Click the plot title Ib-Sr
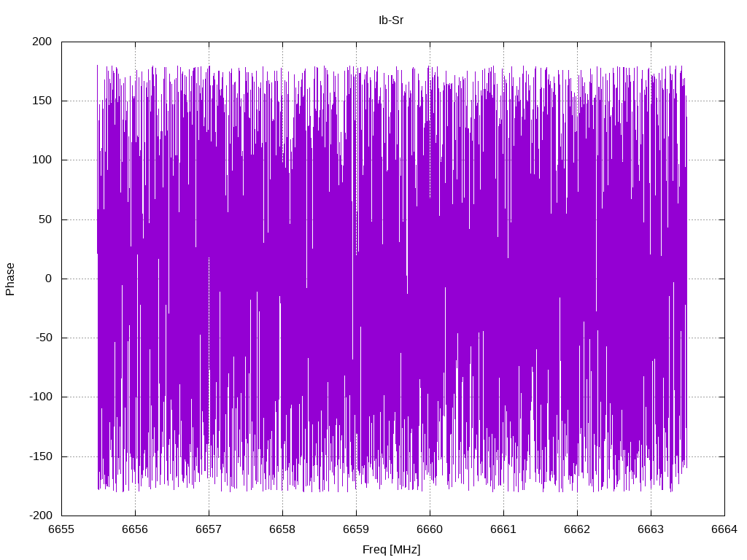This screenshot has height=560, width=747. [391, 20]
